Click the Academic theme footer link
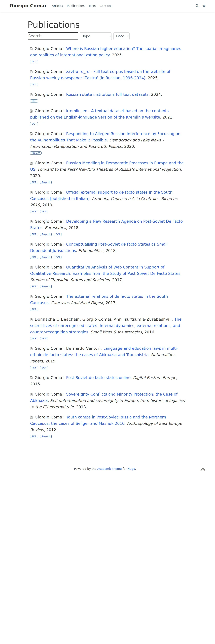Screen dimensions: 215x644 (109, 469)
